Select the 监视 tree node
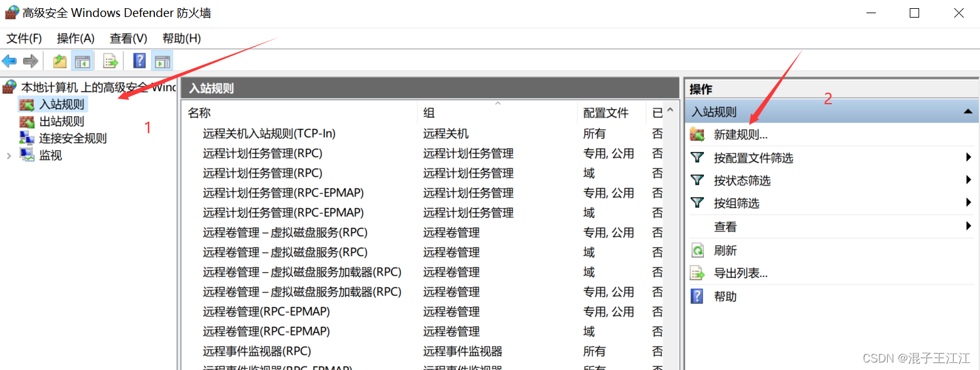 [50, 155]
